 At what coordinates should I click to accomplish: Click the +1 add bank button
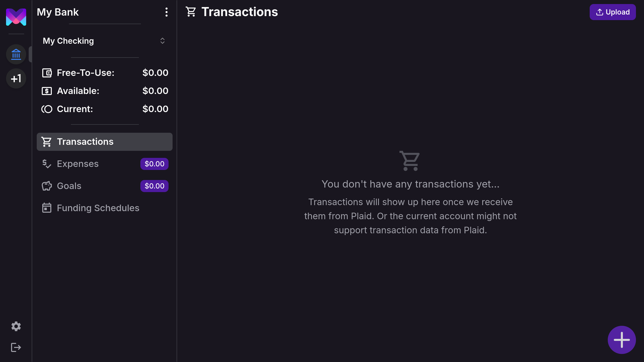16,79
